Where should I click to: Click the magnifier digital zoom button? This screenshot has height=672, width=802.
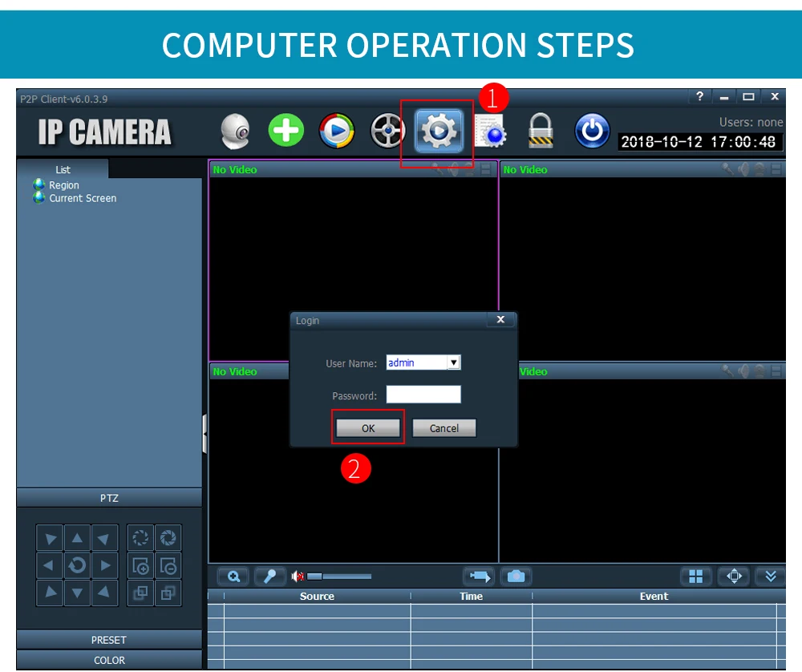(x=233, y=577)
